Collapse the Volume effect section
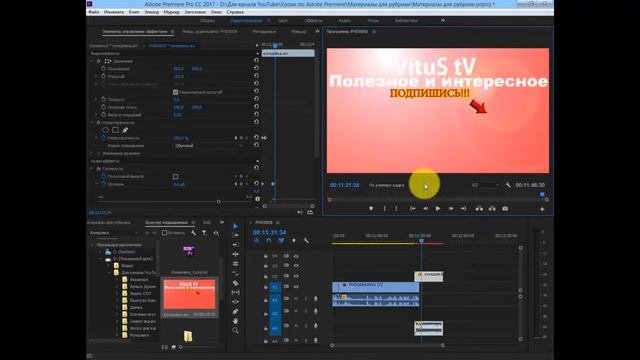640x360 pixels. pos(92,169)
